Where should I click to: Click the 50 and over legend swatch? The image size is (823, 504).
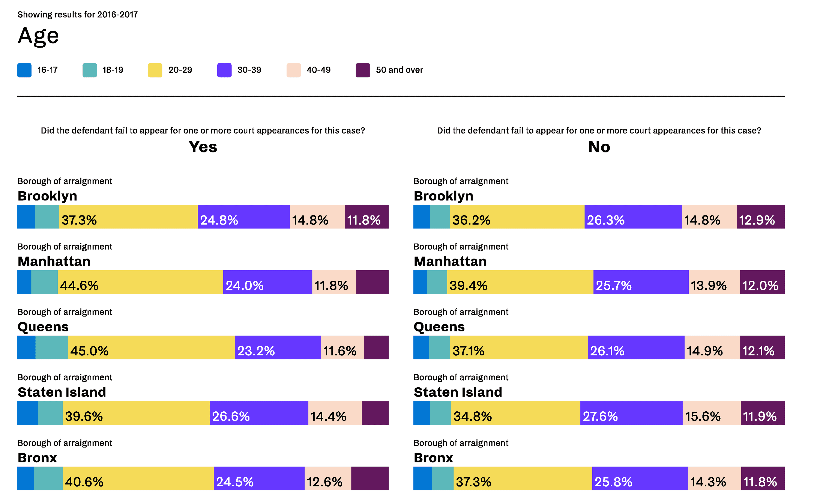coord(363,70)
